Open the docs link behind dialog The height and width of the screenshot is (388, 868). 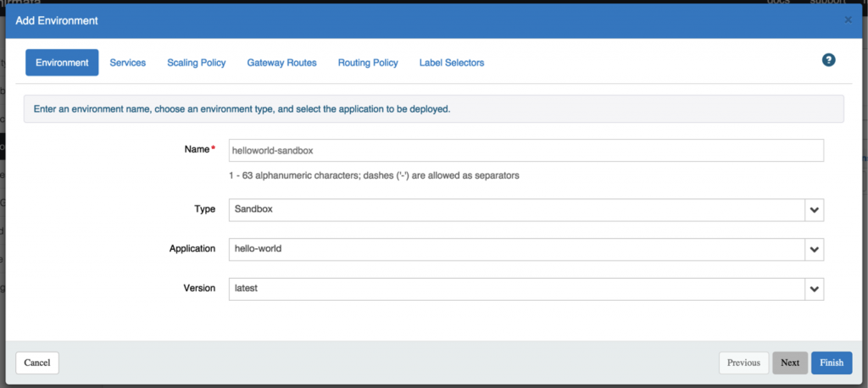coord(778,2)
